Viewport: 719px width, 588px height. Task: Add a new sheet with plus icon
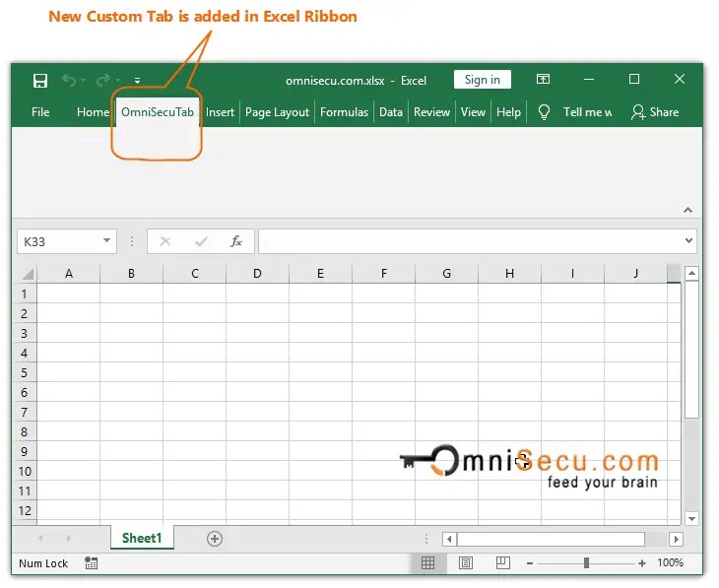[x=215, y=539]
